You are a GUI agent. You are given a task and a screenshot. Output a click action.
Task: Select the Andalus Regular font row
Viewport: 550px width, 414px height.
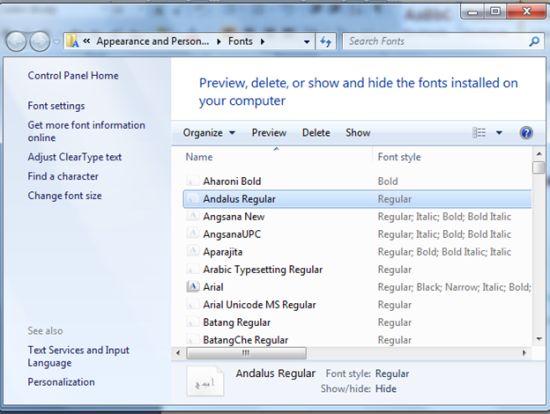pos(357,199)
